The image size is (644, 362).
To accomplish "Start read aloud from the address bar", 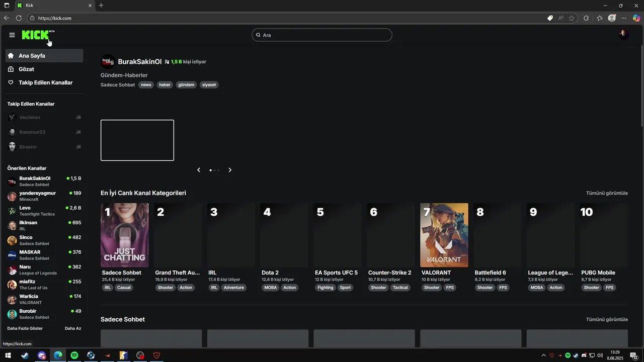I will [561, 18].
